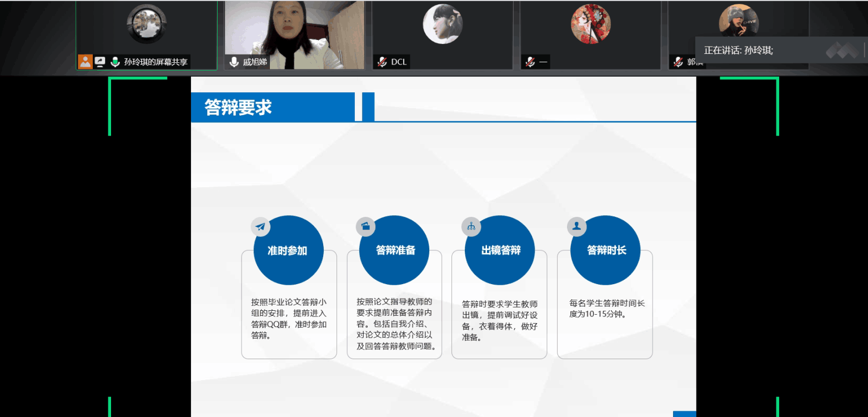Click the 答辩要求 slide title
Image resolution: width=868 pixels, height=417 pixels.
click(238, 107)
